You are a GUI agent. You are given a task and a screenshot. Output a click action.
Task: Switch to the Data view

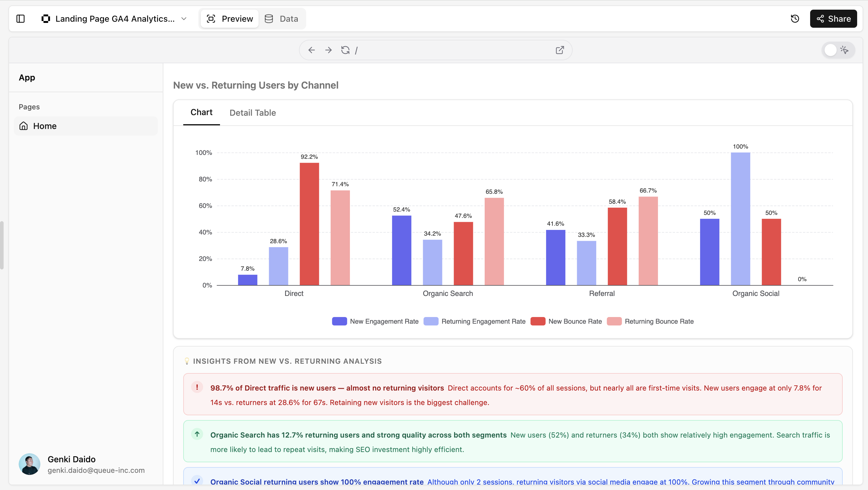281,19
